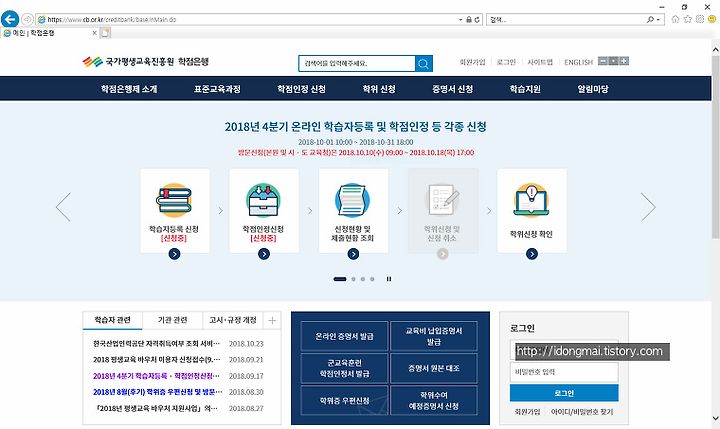This screenshot has height=429, width=720.
Task: Open the 학위 신청 menu
Action: (379, 89)
